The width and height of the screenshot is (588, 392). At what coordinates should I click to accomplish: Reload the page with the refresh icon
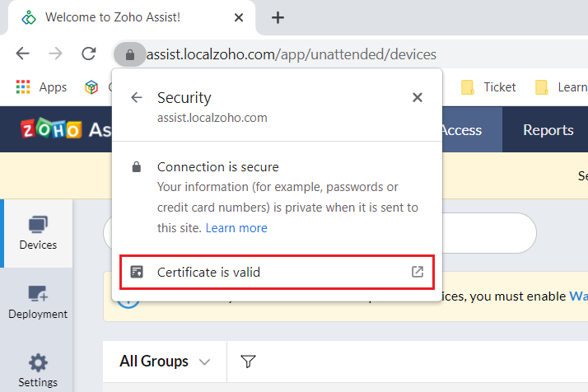pyautogui.click(x=89, y=54)
